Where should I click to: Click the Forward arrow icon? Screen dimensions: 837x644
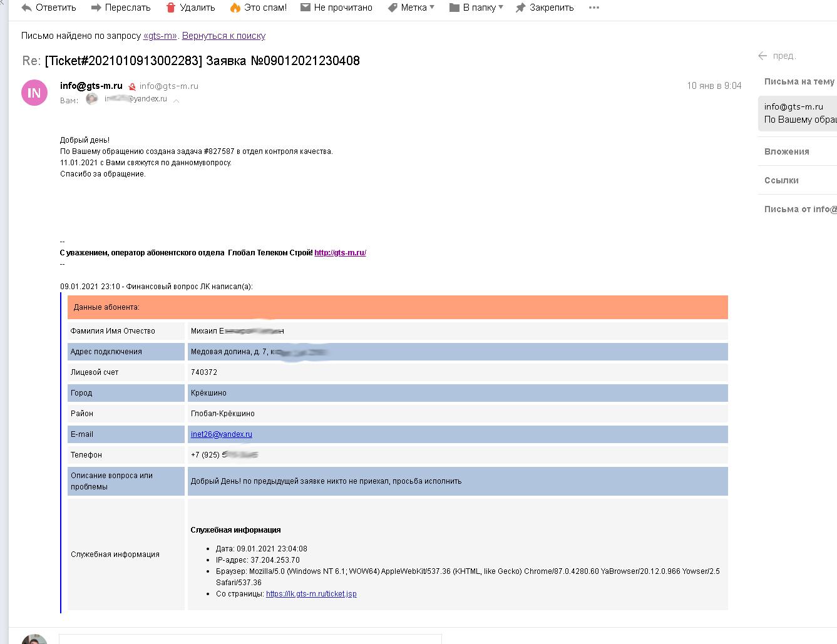coord(96,8)
